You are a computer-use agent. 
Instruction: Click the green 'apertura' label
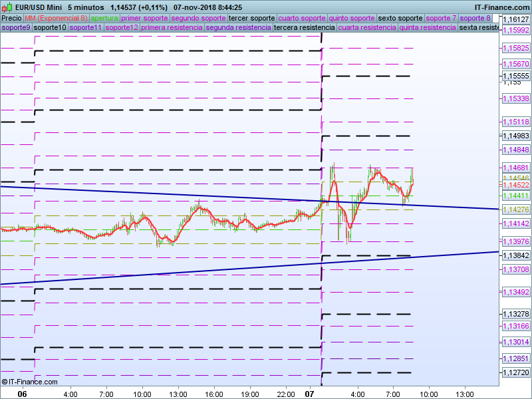click(x=104, y=18)
